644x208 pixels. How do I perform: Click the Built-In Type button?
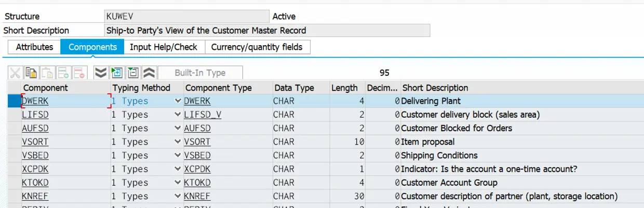point(200,73)
